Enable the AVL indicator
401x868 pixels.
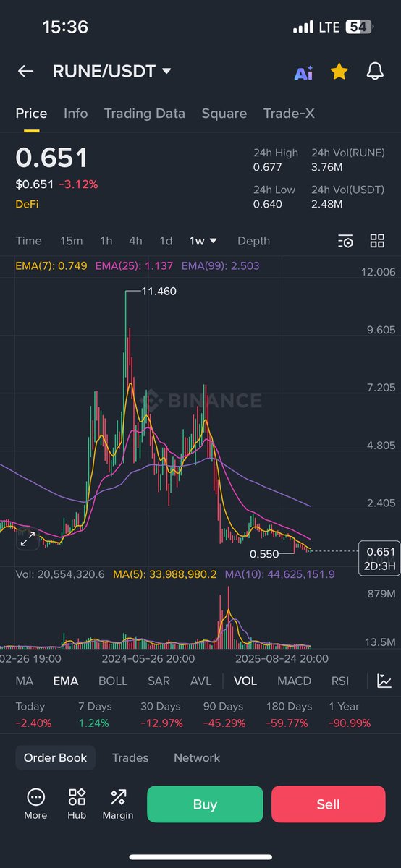(x=201, y=681)
